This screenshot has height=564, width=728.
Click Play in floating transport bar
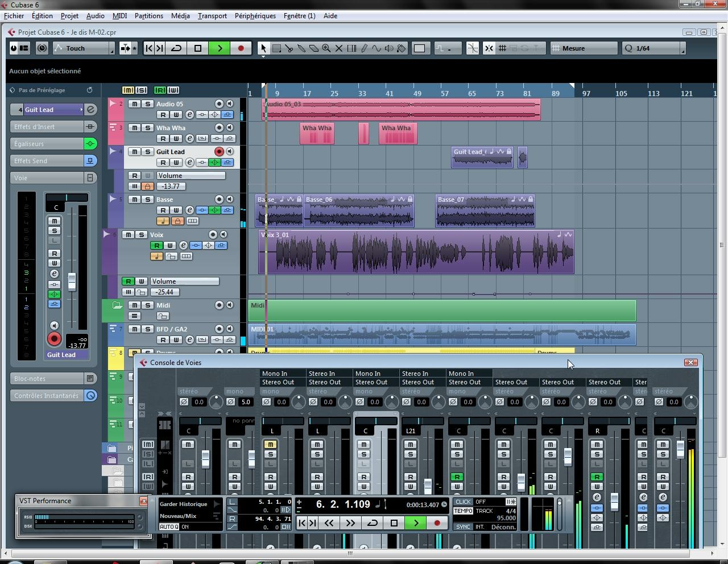(416, 523)
